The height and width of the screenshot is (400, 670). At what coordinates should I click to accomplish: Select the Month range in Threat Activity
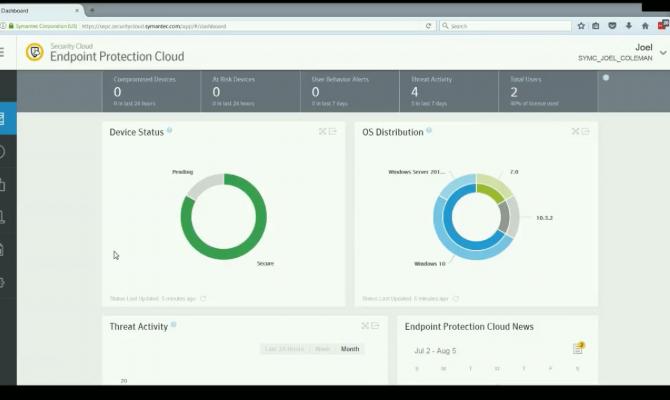[350, 349]
